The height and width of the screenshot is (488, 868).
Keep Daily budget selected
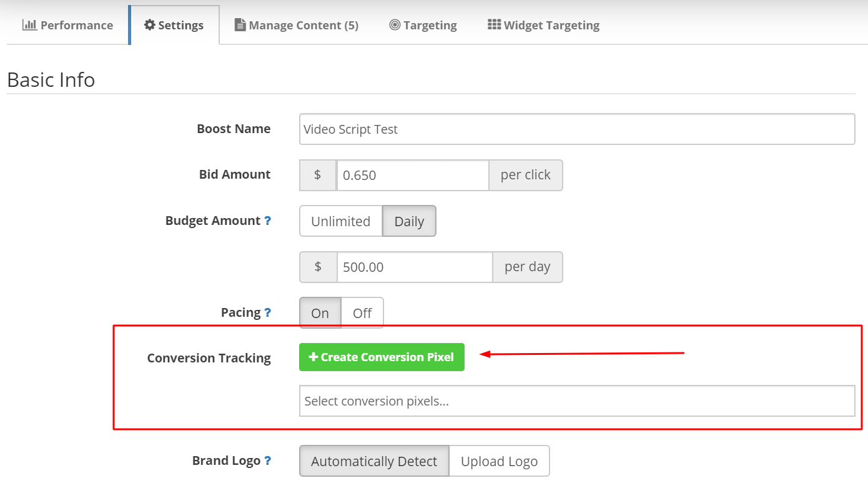click(x=409, y=221)
